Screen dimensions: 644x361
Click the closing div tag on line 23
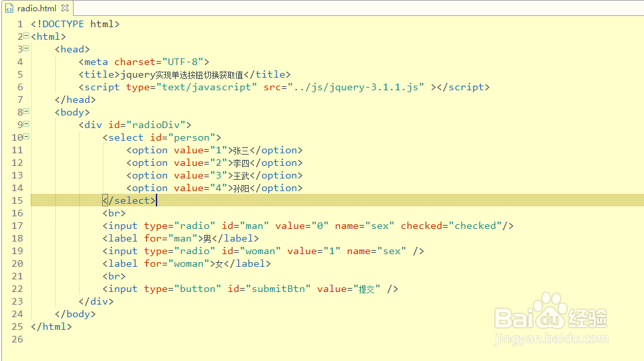[96, 301]
